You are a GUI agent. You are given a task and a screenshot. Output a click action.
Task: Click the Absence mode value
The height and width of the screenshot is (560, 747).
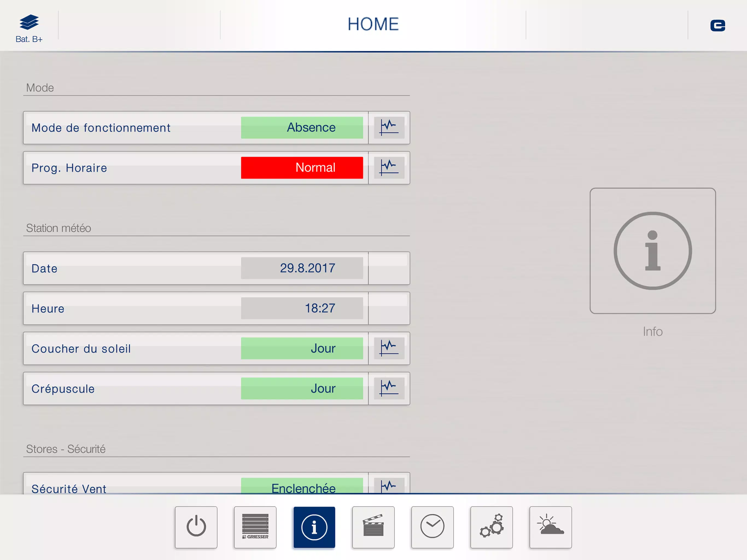pyautogui.click(x=302, y=128)
